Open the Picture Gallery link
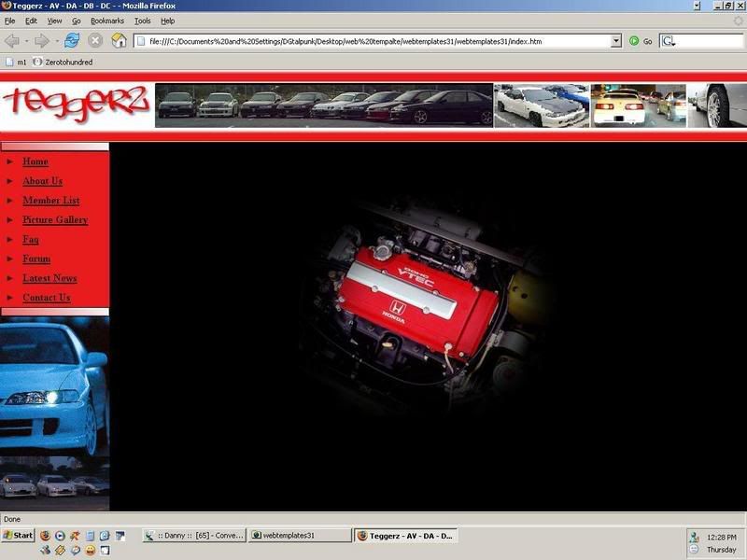Image resolution: width=747 pixels, height=560 pixels. click(55, 220)
